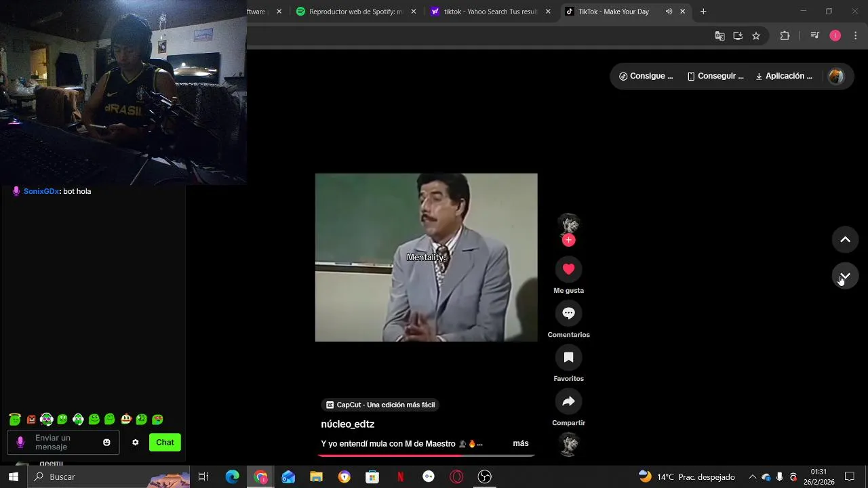Bookmark this page with the star icon
The height and width of the screenshot is (488, 868).
756,36
